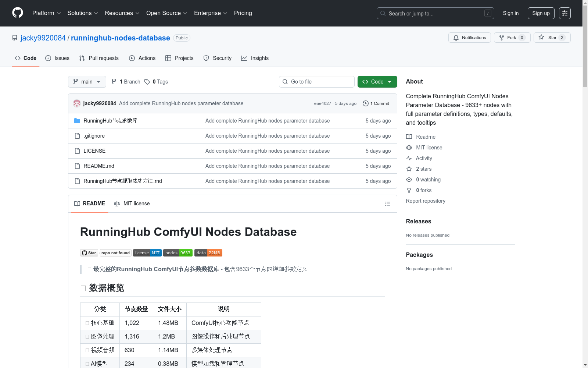Click the Releases heading link
The height and width of the screenshot is (368, 588).
(x=419, y=221)
